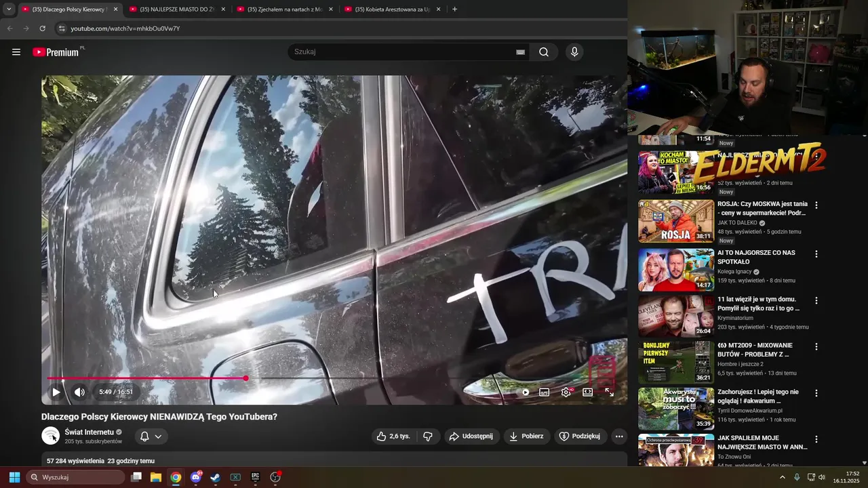Open ROSJA Czy MOSKWA jest tania thumbnail
Image resolution: width=868 pixels, height=488 pixels.
point(675,221)
